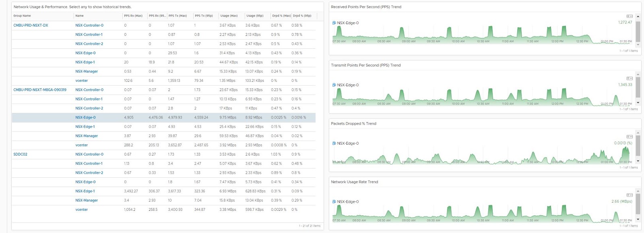Image resolution: width=644 pixels, height=233 pixels.
Task: Sort by the Usage (Max) column header
Action: (229, 16)
